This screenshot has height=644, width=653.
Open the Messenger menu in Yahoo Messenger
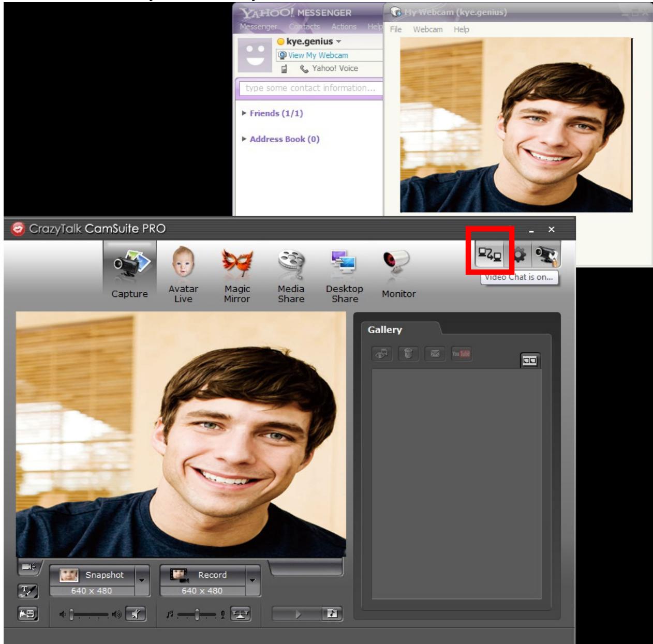(258, 26)
